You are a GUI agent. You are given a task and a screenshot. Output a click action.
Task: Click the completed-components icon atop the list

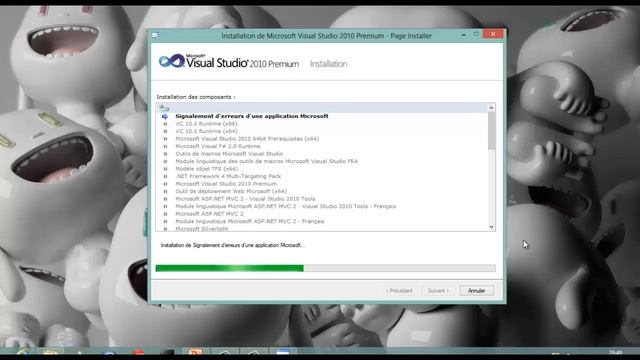click(x=164, y=108)
